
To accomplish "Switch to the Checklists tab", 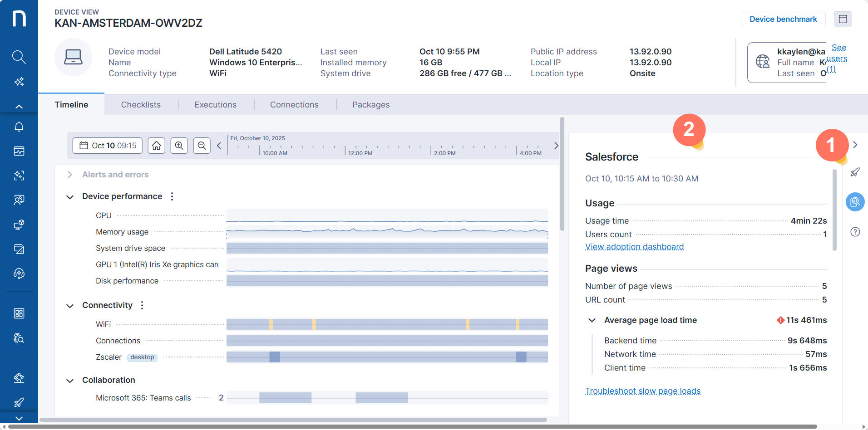I will tap(141, 105).
